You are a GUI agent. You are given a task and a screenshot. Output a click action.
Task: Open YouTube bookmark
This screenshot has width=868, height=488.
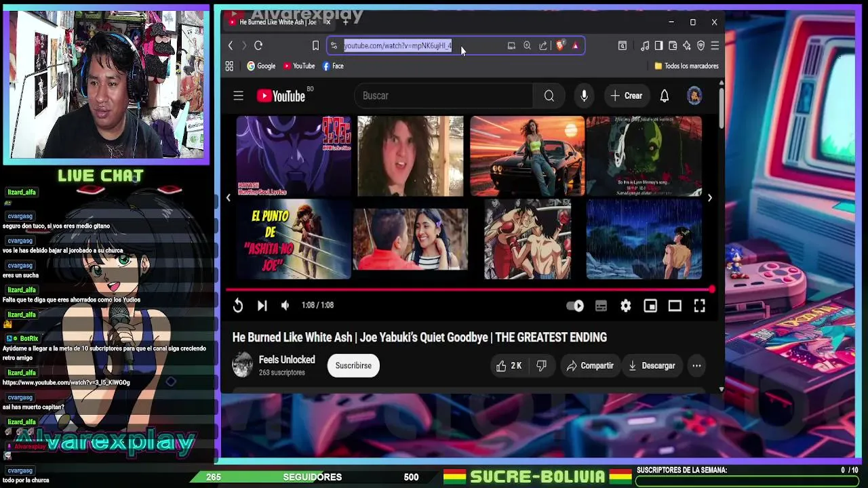tap(299, 66)
